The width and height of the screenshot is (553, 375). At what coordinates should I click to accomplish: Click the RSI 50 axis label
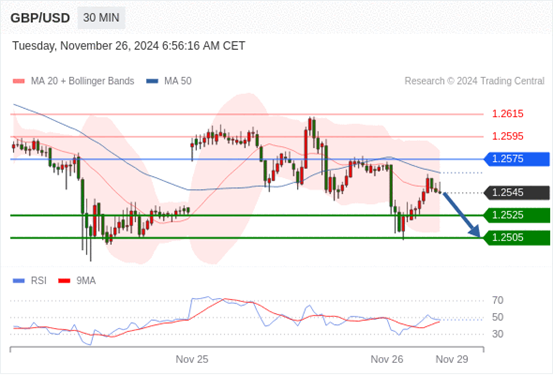pyautogui.click(x=498, y=317)
